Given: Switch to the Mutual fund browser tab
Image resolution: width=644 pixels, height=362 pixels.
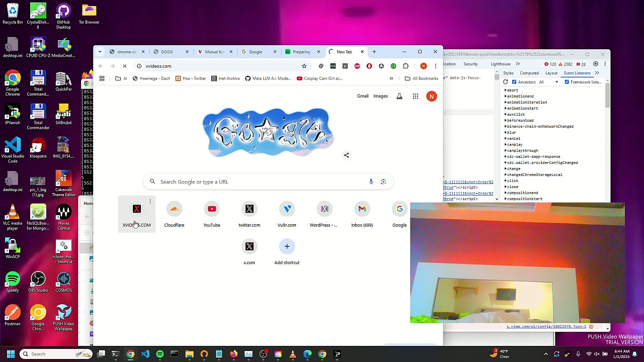Looking at the screenshot, I should click(214, 52).
